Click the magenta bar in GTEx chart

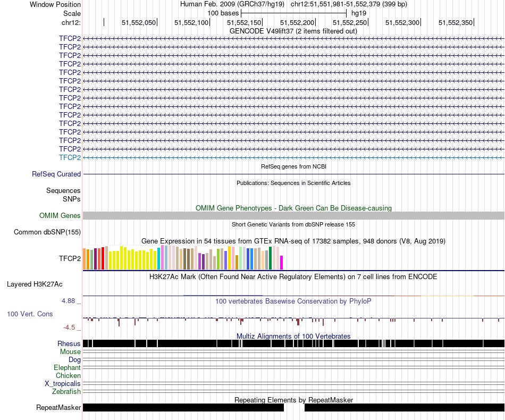282,263
